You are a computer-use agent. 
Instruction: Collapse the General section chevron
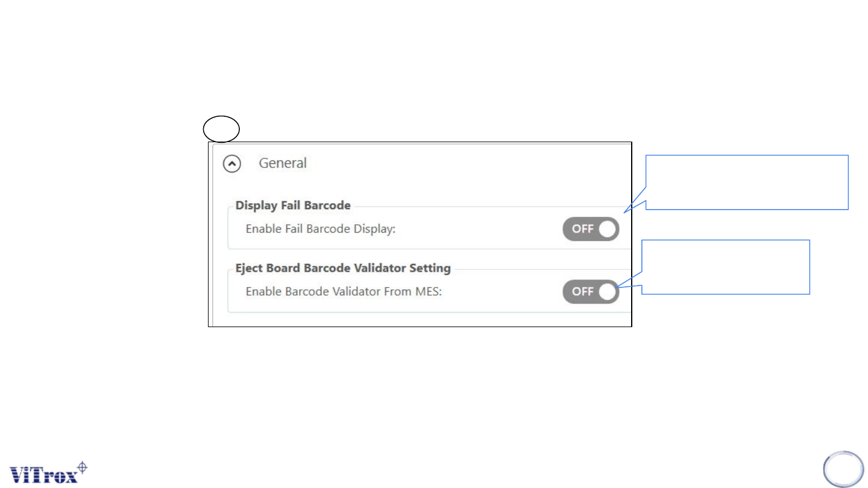(232, 163)
